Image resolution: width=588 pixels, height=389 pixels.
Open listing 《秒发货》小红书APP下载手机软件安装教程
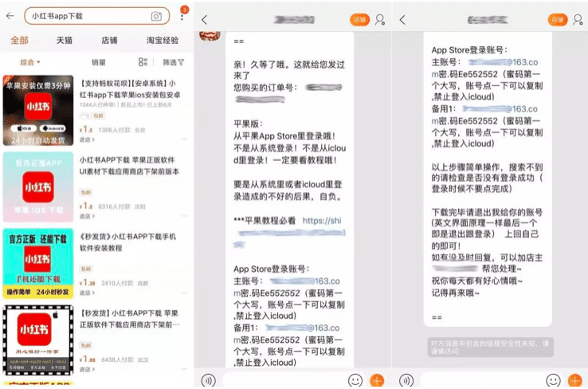(127, 242)
